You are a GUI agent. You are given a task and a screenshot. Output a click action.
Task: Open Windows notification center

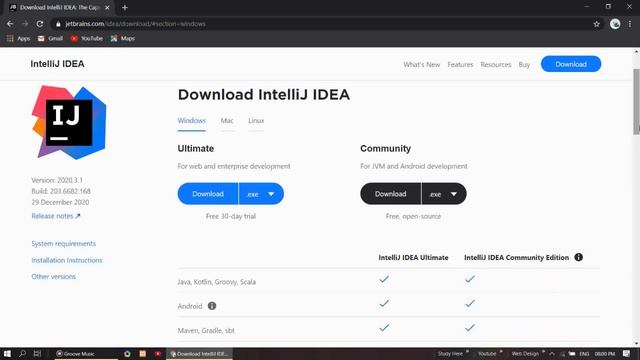[627, 353]
